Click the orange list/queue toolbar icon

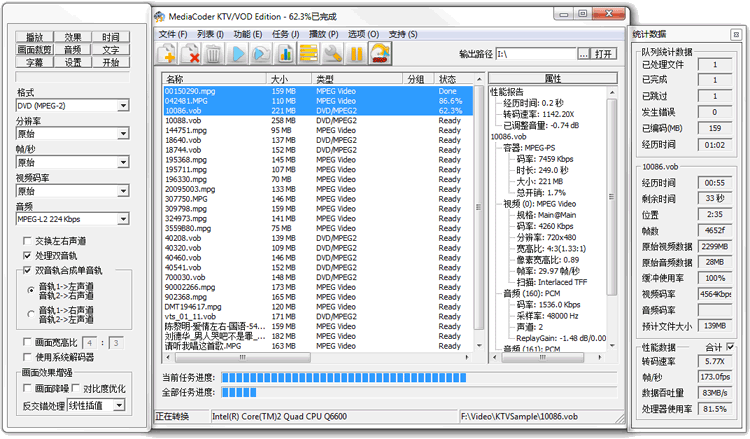(309, 54)
